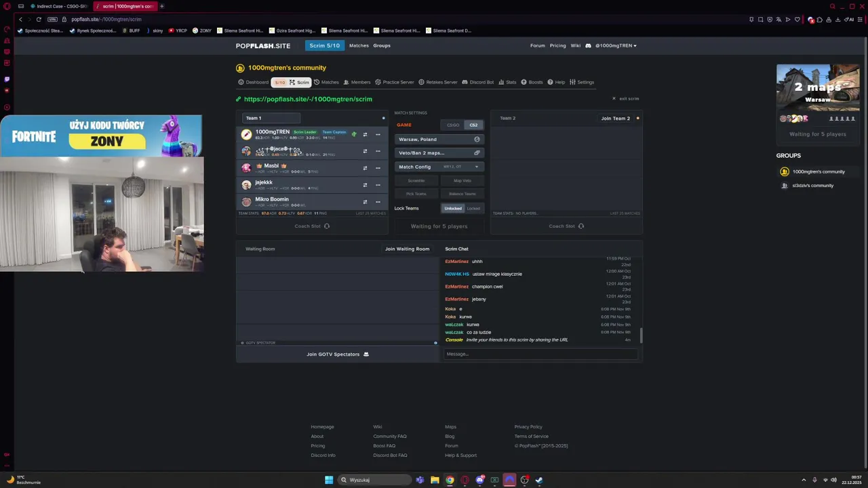Image resolution: width=868 pixels, height=488 pixels.
Task: Expand @1000mgTREN account dropdown
Action: (616, 45)
